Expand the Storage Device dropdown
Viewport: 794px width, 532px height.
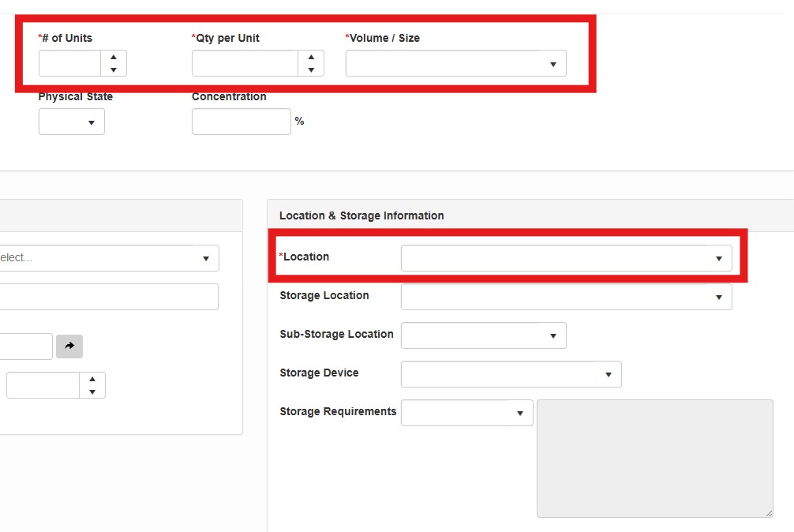[511, 374]
